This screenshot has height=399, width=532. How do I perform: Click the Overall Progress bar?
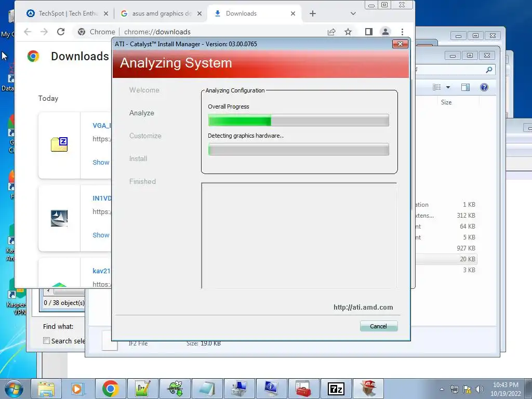[299, 120]
